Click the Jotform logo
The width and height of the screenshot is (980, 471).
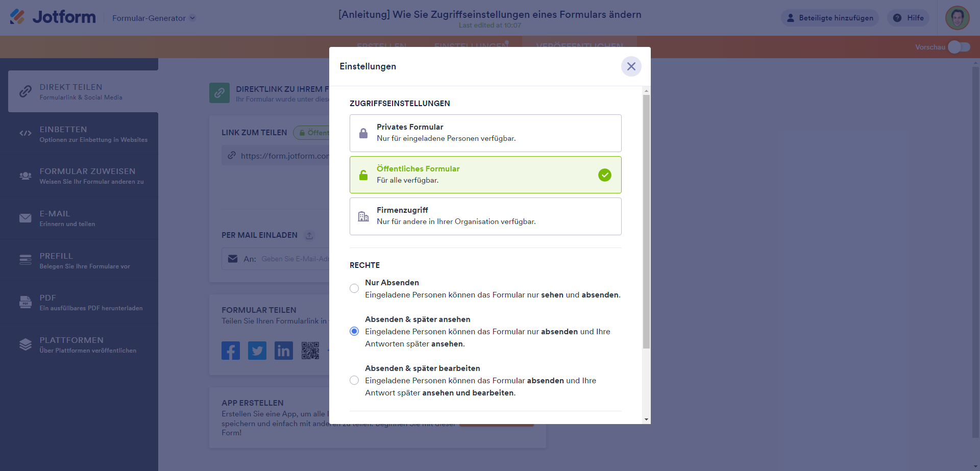pos(53,17)
